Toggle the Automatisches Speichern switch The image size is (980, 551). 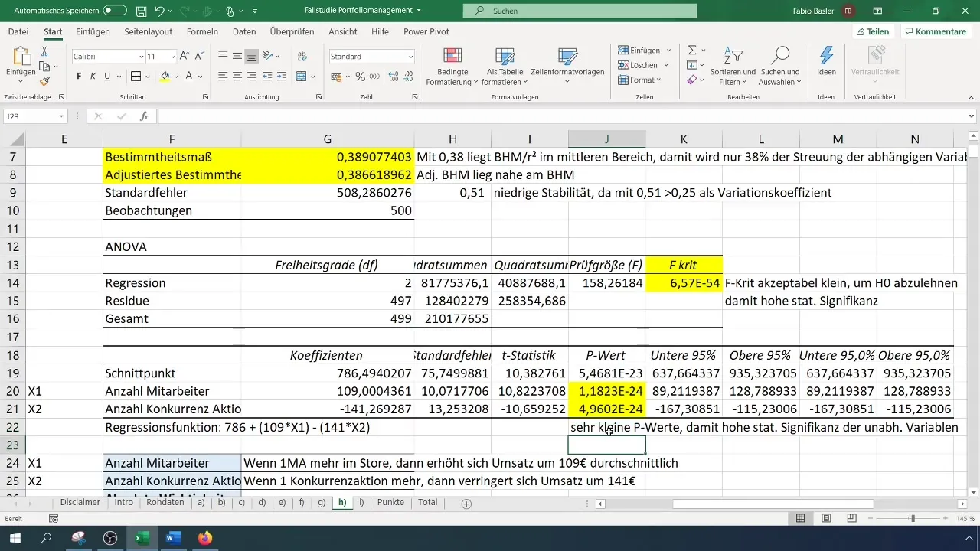pos(115,11)
